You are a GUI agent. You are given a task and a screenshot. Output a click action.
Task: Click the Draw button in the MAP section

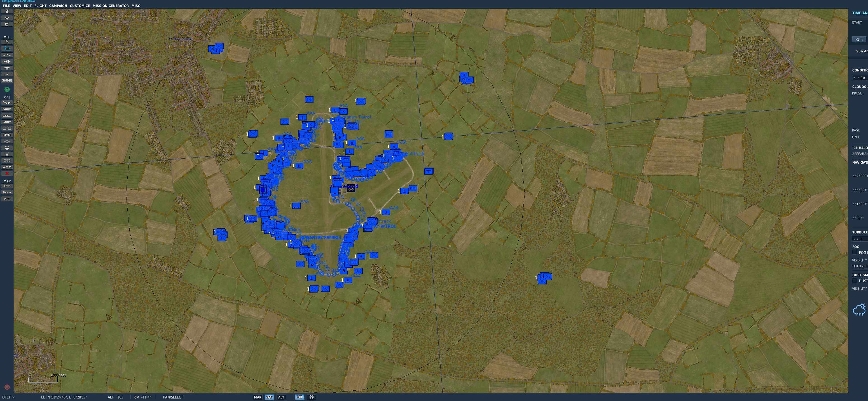(x=7, y=192)
